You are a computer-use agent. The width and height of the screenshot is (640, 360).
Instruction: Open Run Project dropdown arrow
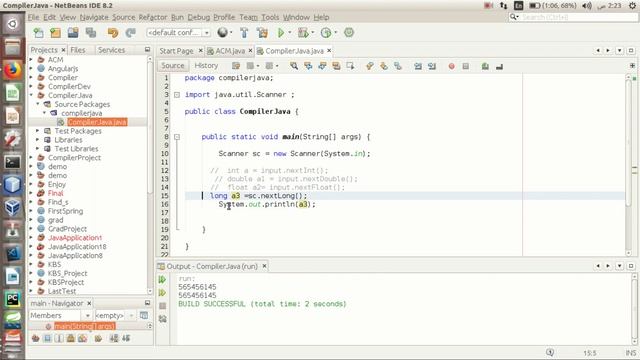tap(290, 33)
